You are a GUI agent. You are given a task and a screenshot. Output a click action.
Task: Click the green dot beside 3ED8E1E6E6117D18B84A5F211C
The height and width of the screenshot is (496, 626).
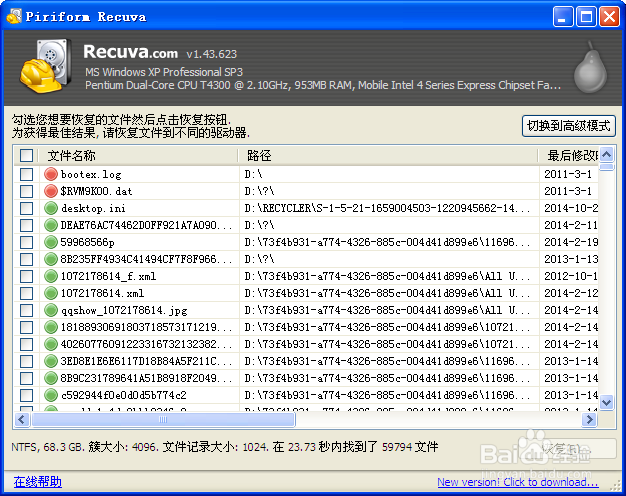point(51,361)
